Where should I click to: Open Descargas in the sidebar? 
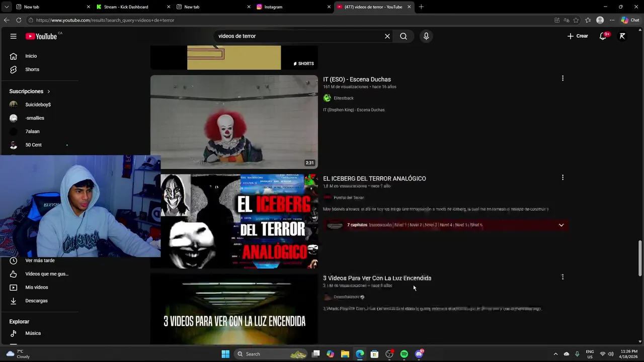[x=36, y=301]
